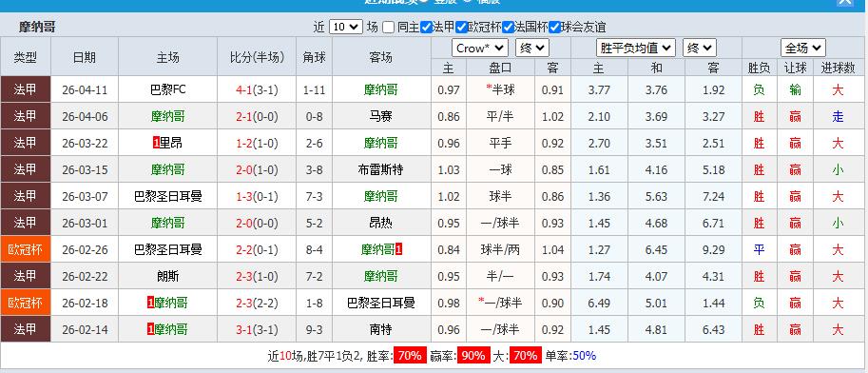
Task: Open the recent matches count dropdown showing 10
Action: click(346, 27)
